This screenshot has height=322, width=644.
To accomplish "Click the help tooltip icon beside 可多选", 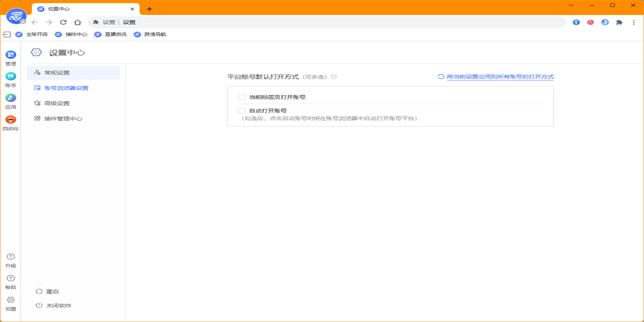I will coord(334,77).
